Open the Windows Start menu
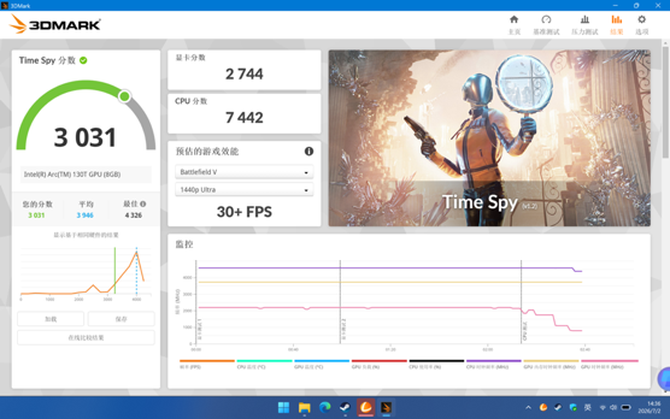 [283, 407]
